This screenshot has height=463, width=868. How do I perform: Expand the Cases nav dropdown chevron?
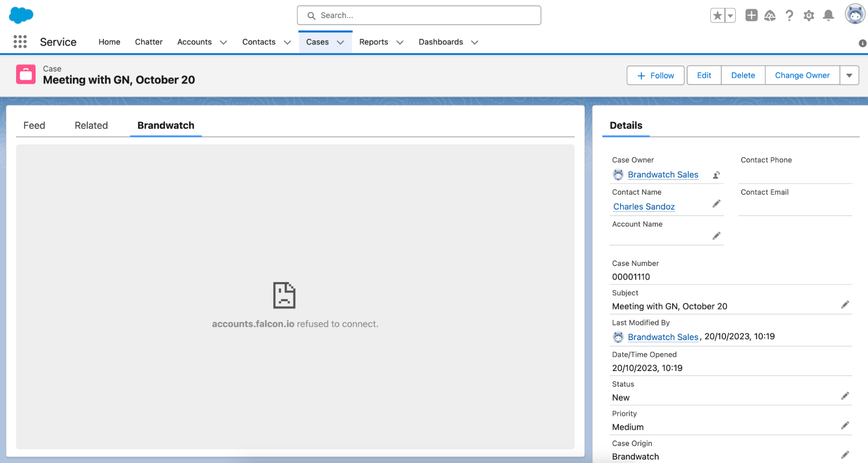pos(340,42)
